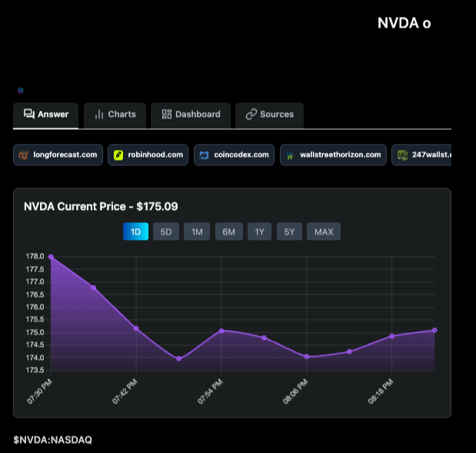Click the last data point on the chart
476x453 pixels.
434,330
